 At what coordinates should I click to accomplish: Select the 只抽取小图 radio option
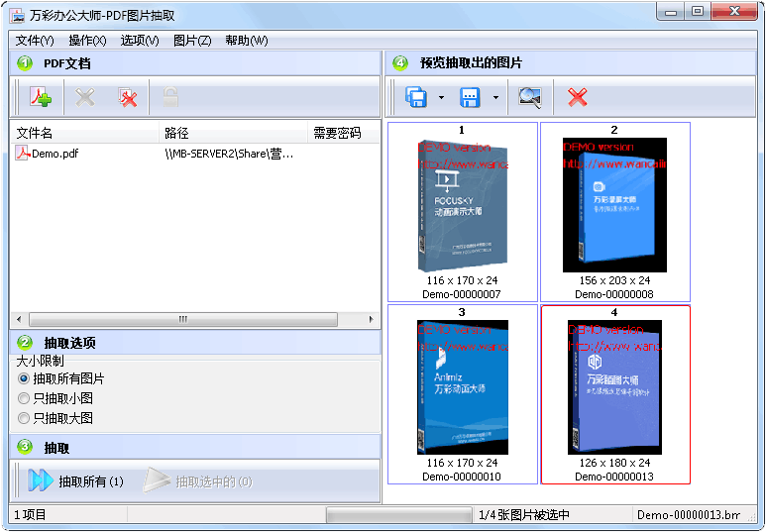(x=25, y=398)
